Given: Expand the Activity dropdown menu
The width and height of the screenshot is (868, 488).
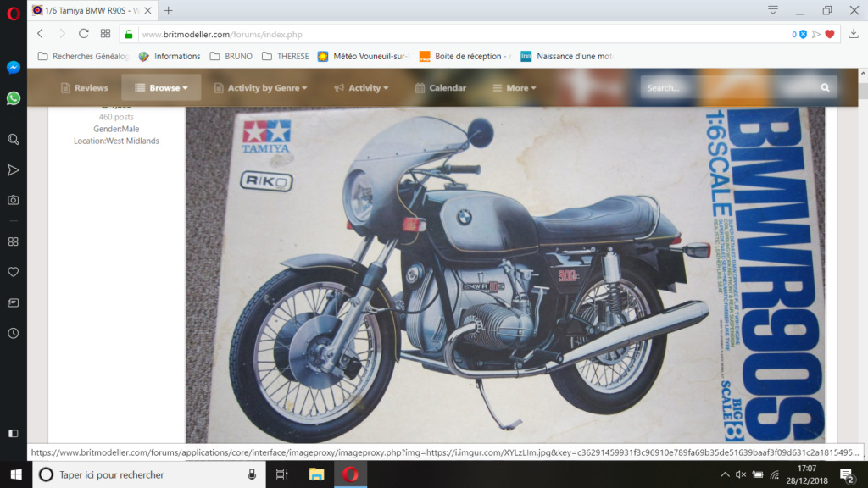Looking at the screenshot, I should [x=361, y=87].
